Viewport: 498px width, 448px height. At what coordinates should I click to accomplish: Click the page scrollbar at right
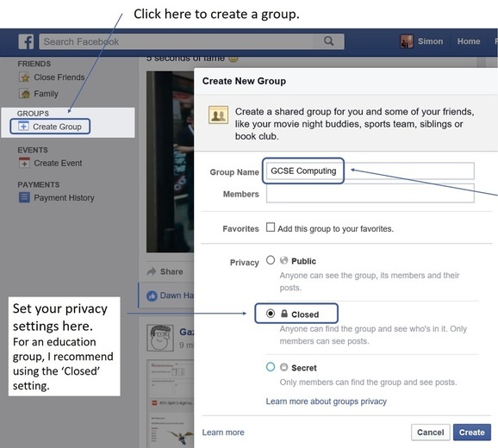coord(481,62)
